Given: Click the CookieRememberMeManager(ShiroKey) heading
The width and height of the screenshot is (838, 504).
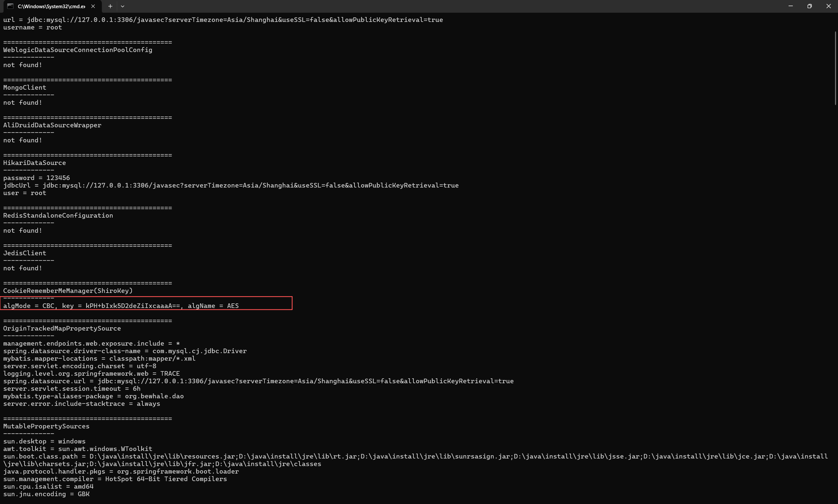Looking at the screenshot, I should pyautogui.click(x=68, y=291).
